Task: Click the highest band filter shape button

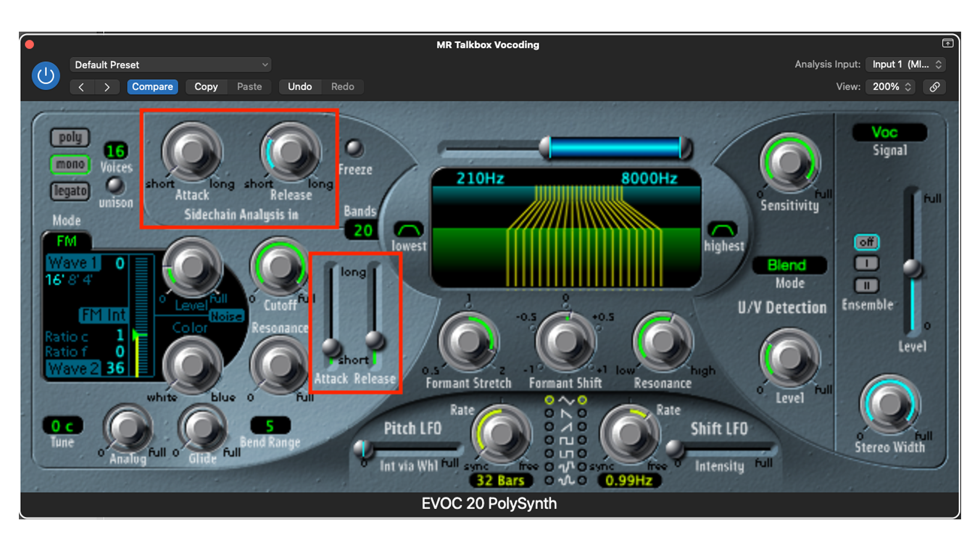Action: 722,230
